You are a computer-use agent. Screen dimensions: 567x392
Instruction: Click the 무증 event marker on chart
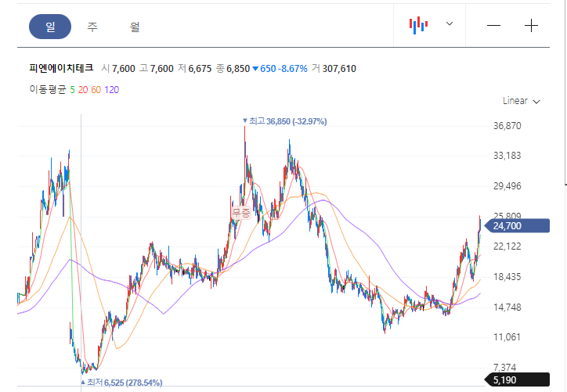coord(241,212)
